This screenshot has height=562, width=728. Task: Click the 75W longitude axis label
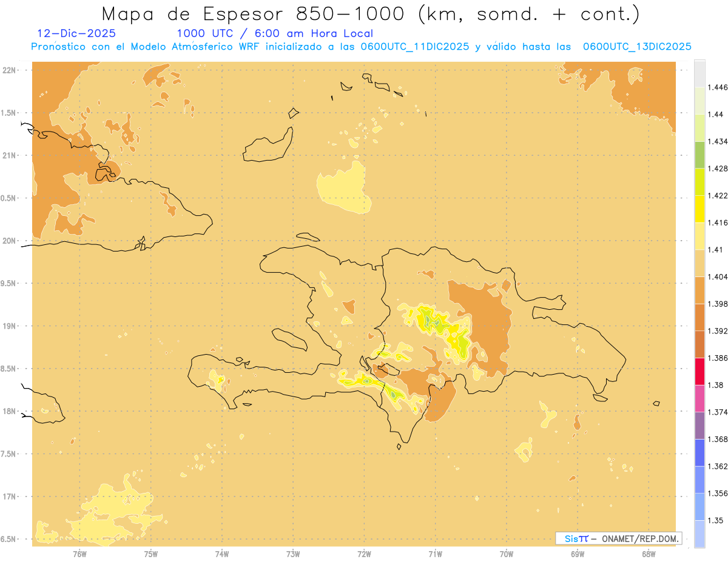pyautogui.click(x=150, y=554)
